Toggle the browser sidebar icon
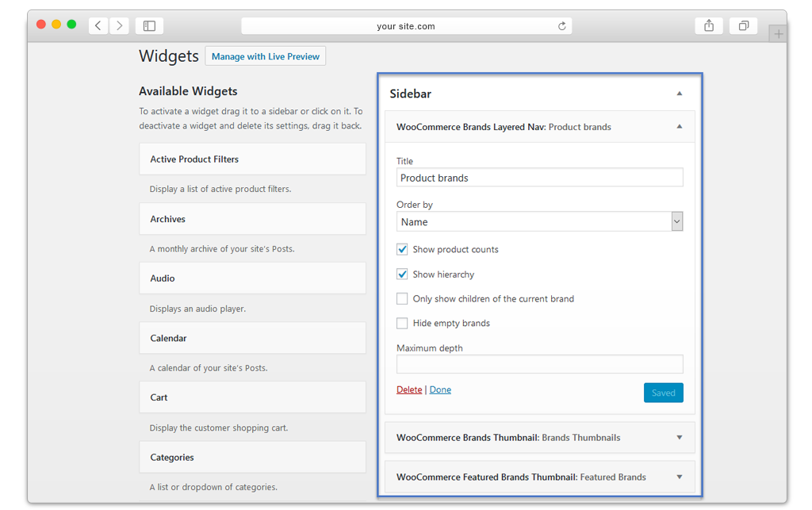Image resolution: width=812 pixels, height=510 pixels. [149, 25]
